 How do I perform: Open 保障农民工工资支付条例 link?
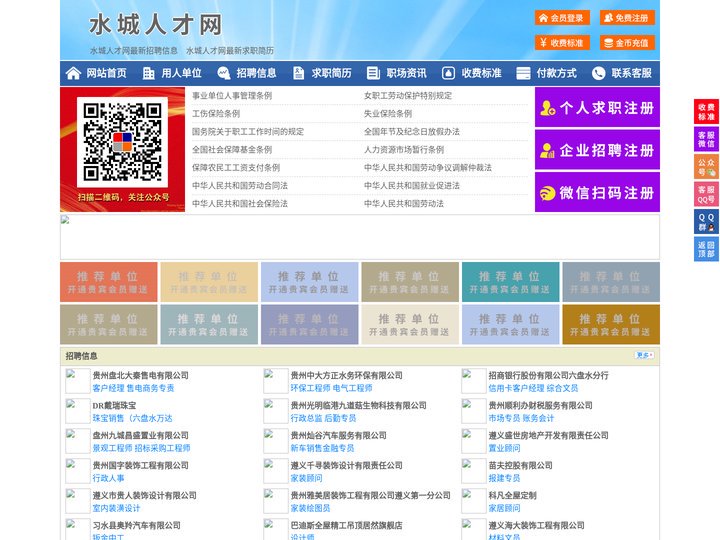pyautogui.click(x=236, y=168)
